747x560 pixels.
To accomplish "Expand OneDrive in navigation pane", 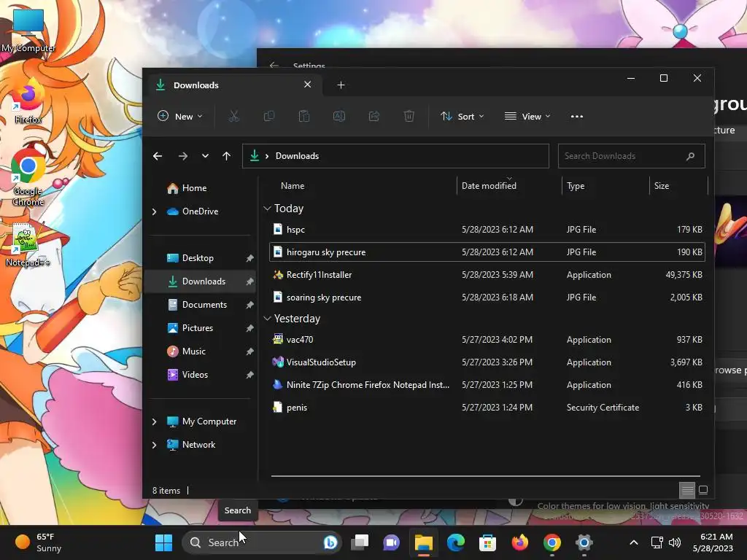I will pyautogui.click(x=155, y=211).
